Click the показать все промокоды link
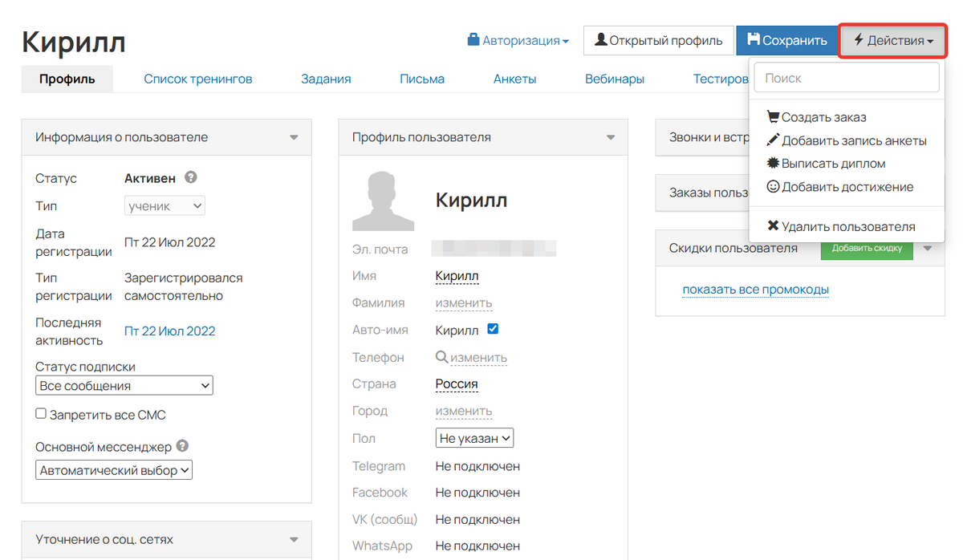Image resolution: width=963 pixels, height=560 pixels. 755,289
